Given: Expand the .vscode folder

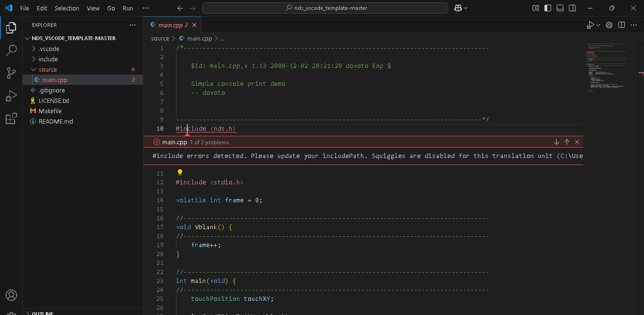Looking at the screenshot, I should pos(83,49).
